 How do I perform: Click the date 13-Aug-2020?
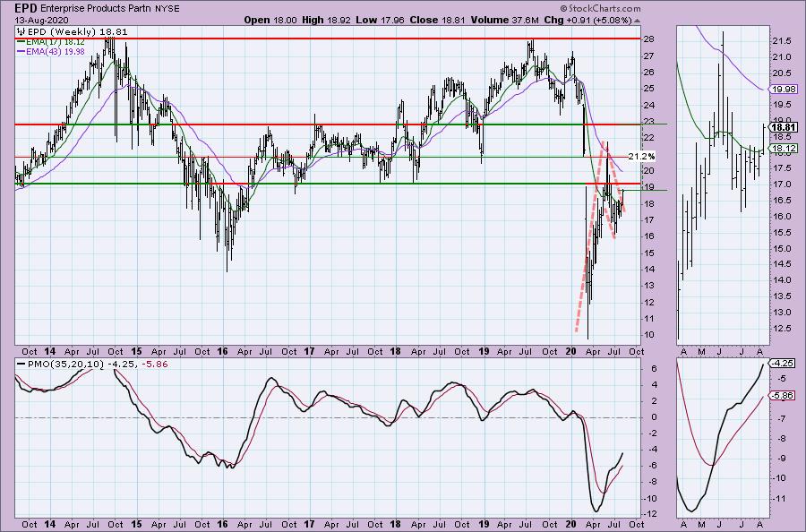click(40, 21)
